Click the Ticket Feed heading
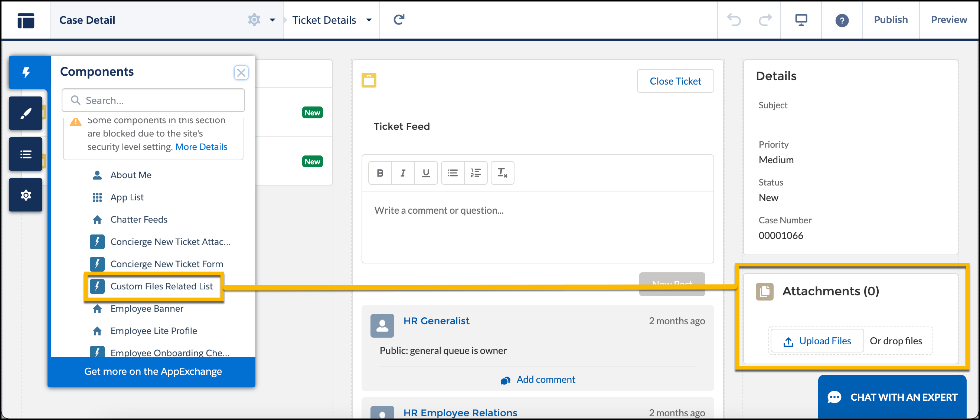 [x=402, y=127]
